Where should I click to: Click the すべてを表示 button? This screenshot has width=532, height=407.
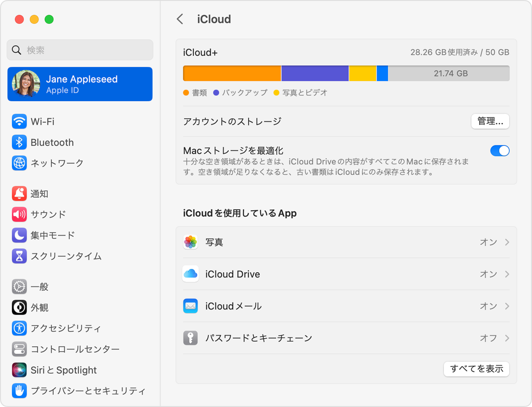point(476,369)
